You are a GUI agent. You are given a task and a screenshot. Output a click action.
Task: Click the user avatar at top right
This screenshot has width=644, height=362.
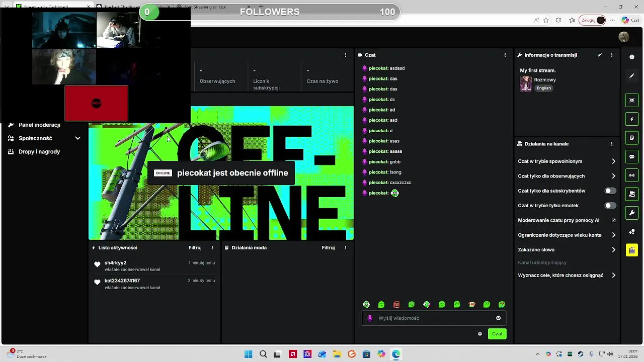pos(624,37)
